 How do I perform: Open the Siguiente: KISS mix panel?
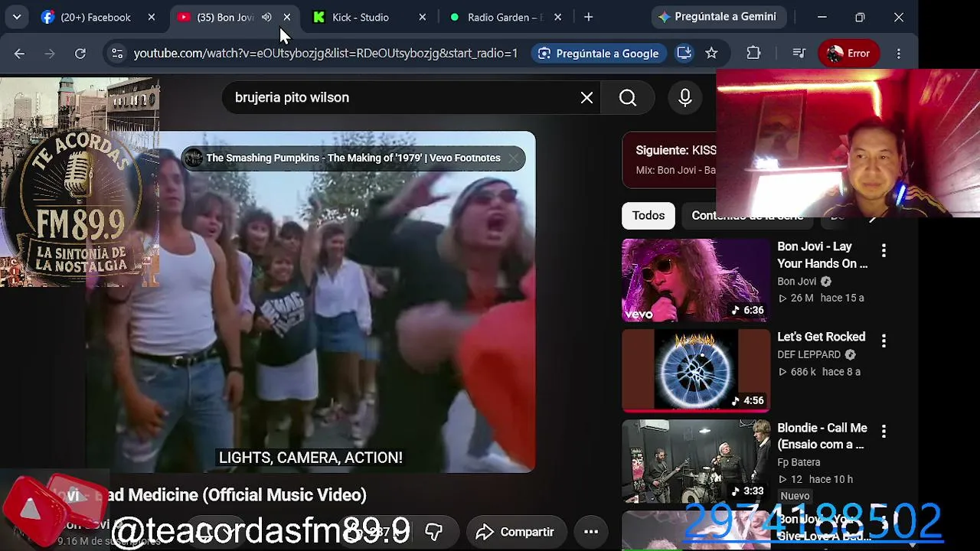[x=669, y=159]
